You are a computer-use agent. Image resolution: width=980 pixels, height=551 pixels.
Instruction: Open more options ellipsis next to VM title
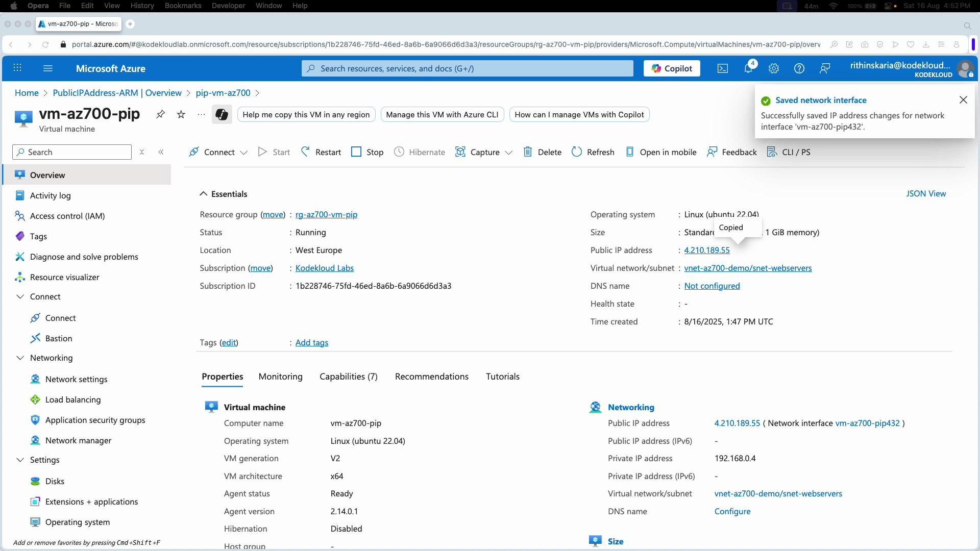tap(201, 114)
